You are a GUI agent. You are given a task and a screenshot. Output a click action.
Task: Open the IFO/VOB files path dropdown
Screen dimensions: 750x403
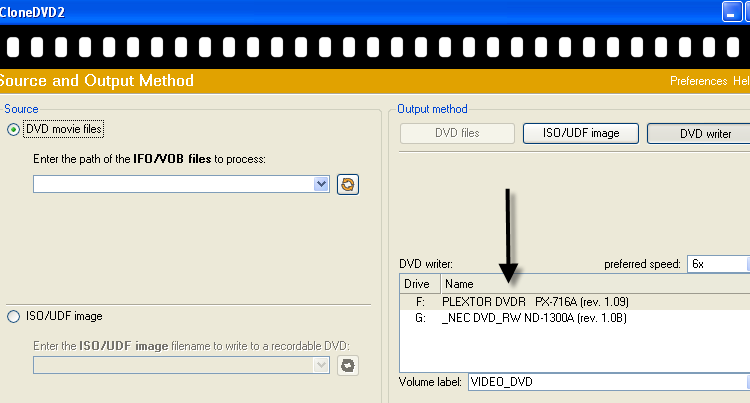[x=321, y=184]
